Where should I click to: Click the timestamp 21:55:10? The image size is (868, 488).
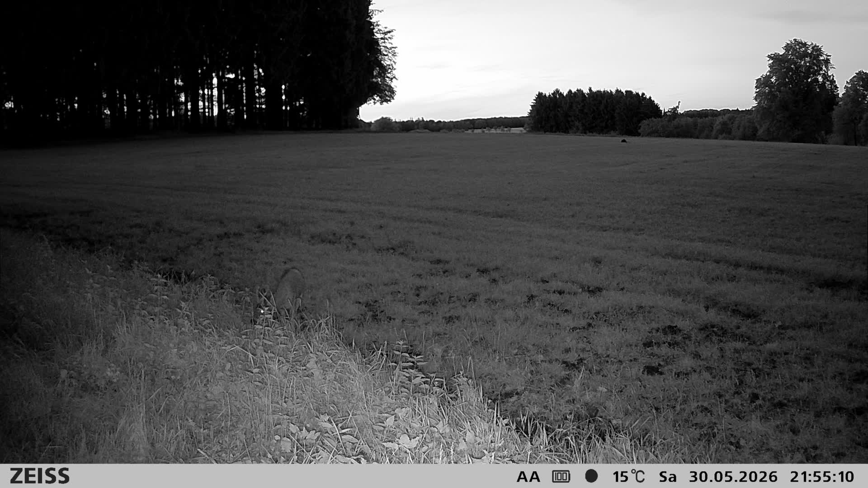click(822, 477)
